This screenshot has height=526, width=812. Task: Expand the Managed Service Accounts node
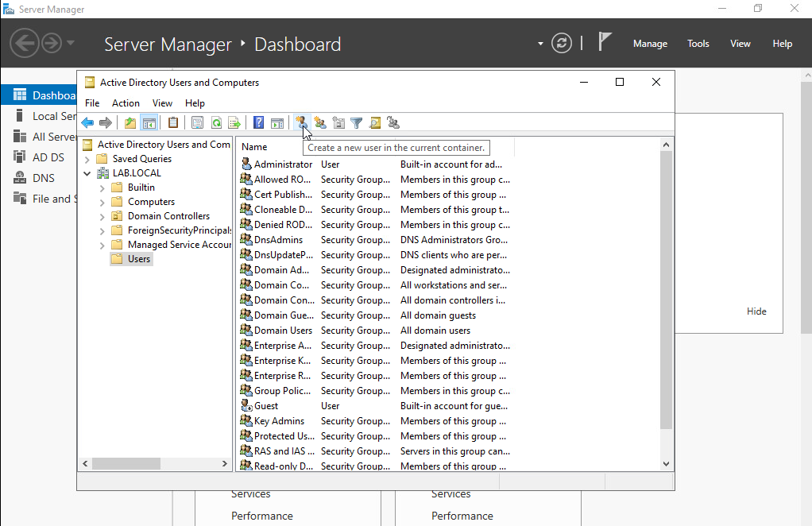tap(102, 246)
